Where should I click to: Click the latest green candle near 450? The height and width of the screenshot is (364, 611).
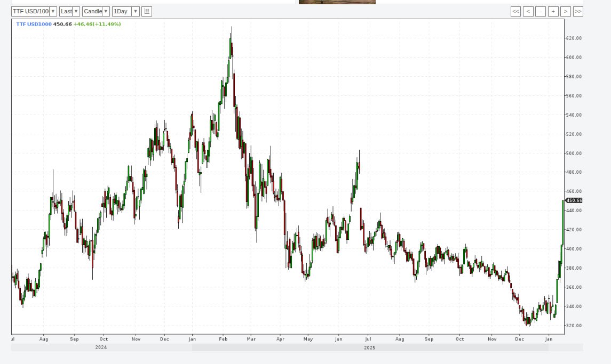[563, 221]
